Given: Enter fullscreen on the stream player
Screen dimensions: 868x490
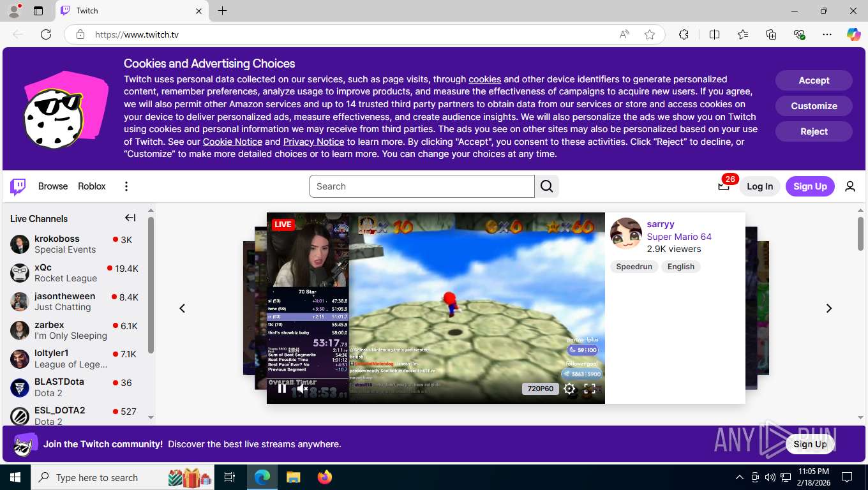Looking at the screenshot, I should click(x=590, y=389).
